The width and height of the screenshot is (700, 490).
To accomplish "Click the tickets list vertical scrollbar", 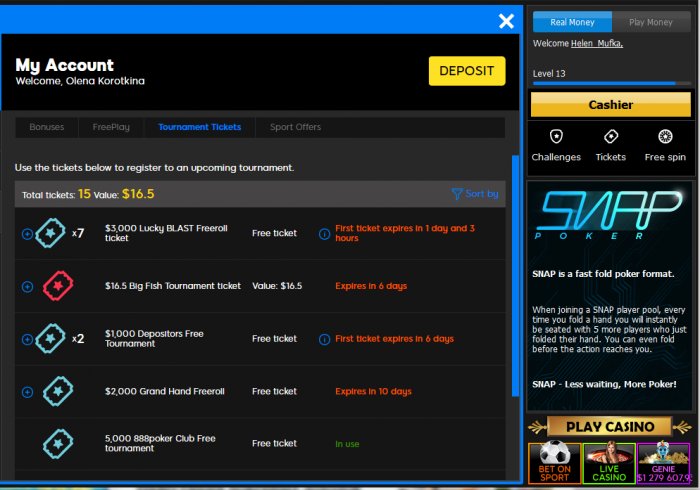I will pyautogui.click(x=515, y=276).
